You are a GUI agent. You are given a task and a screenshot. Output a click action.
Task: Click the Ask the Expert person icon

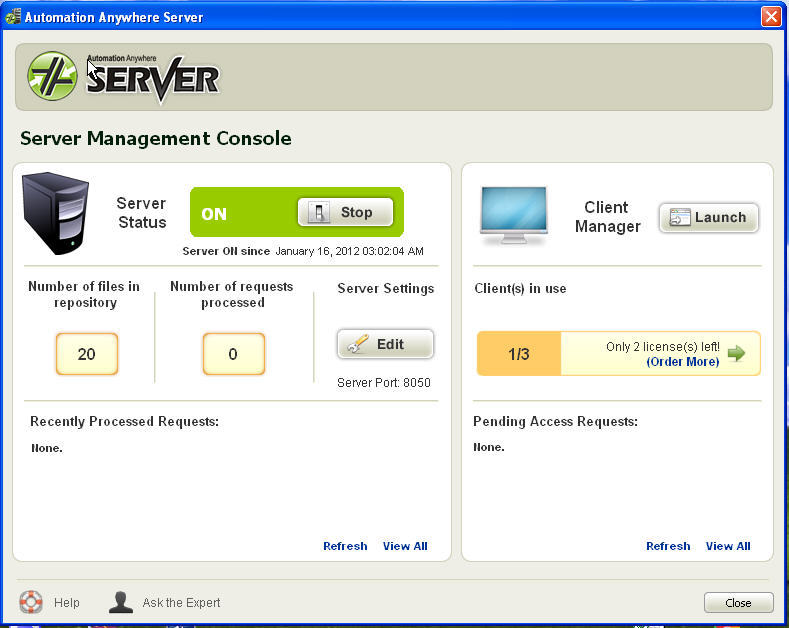121,602
